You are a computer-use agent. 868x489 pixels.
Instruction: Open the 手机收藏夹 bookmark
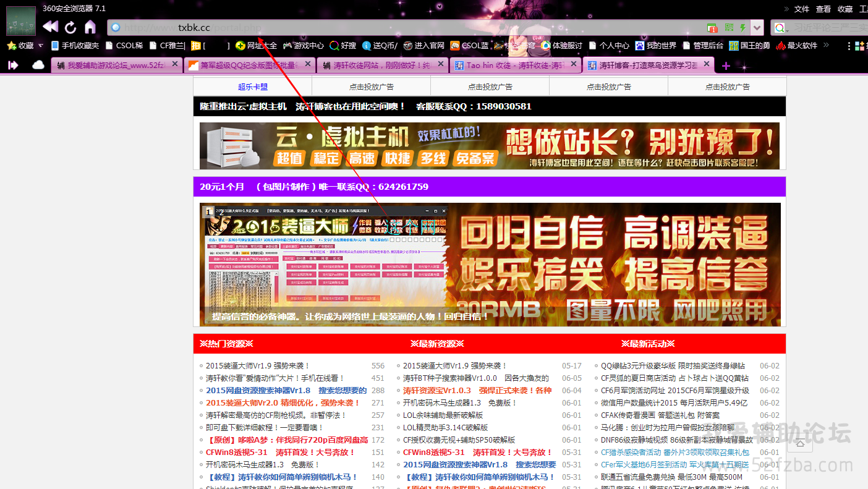(75, 46)
